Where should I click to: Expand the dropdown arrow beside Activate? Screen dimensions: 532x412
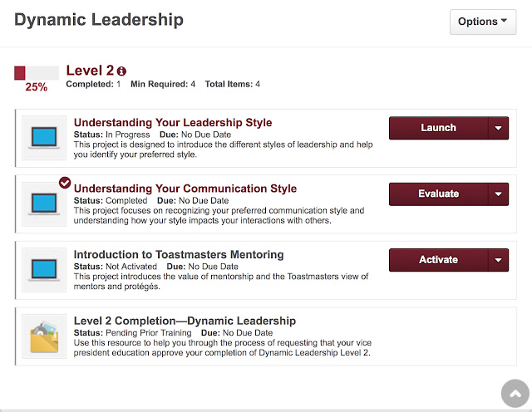tap(499, 260)
